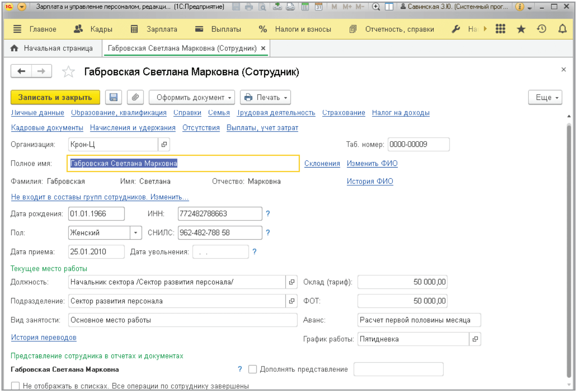Open the notifications bell icon
The image size is (576, 392).
[x=562, y=29]
